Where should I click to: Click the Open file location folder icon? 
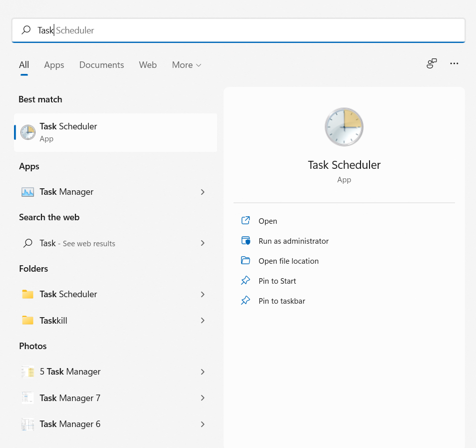point(245,261)
